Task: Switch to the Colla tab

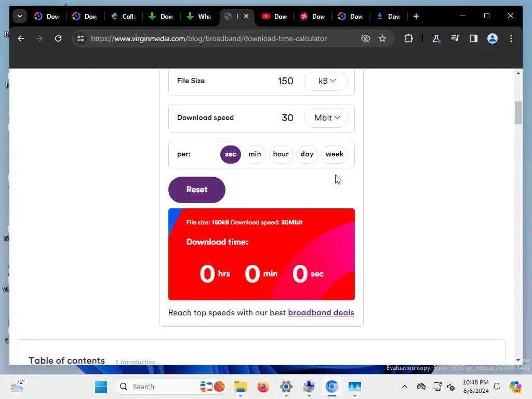Action: [124, 16]
